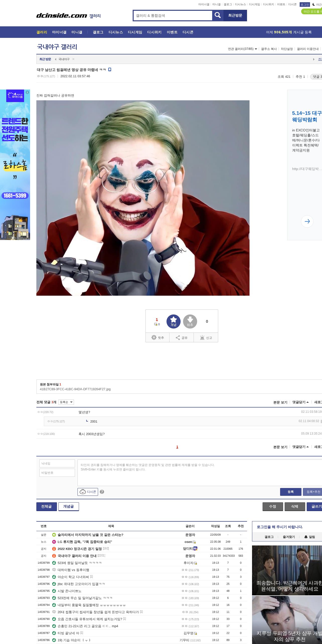322x644 pixels.
Task: Toggle 야간 night mode icon
Action: pos(314,5)
